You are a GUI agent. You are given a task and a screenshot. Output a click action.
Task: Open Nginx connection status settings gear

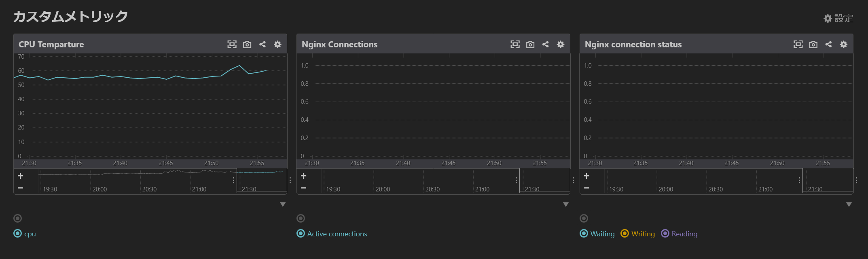click(x=844, y=45)
